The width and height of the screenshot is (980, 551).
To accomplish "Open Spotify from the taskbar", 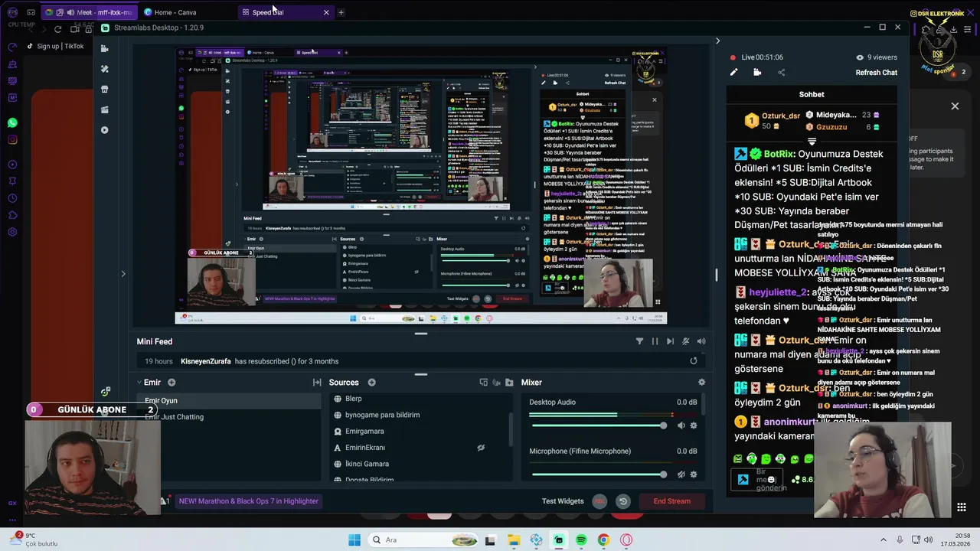I will pos(581,540).
